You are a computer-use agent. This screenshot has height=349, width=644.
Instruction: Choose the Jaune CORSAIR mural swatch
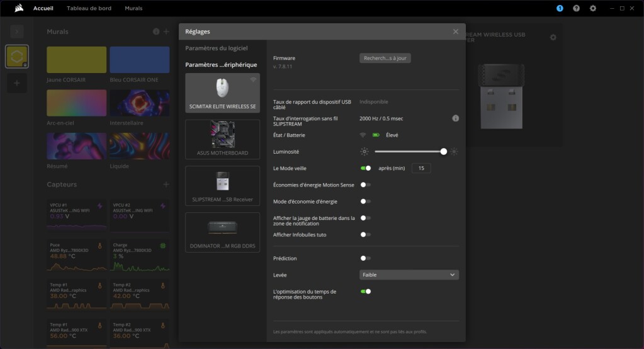point(76,60)
